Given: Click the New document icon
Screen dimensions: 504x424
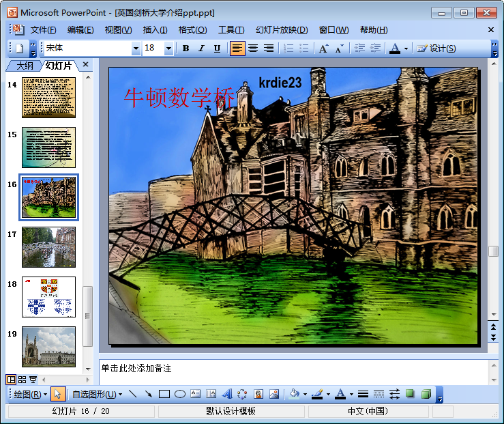Looking at the screenshot, I should pyautogui.click(x=20, y=48).
